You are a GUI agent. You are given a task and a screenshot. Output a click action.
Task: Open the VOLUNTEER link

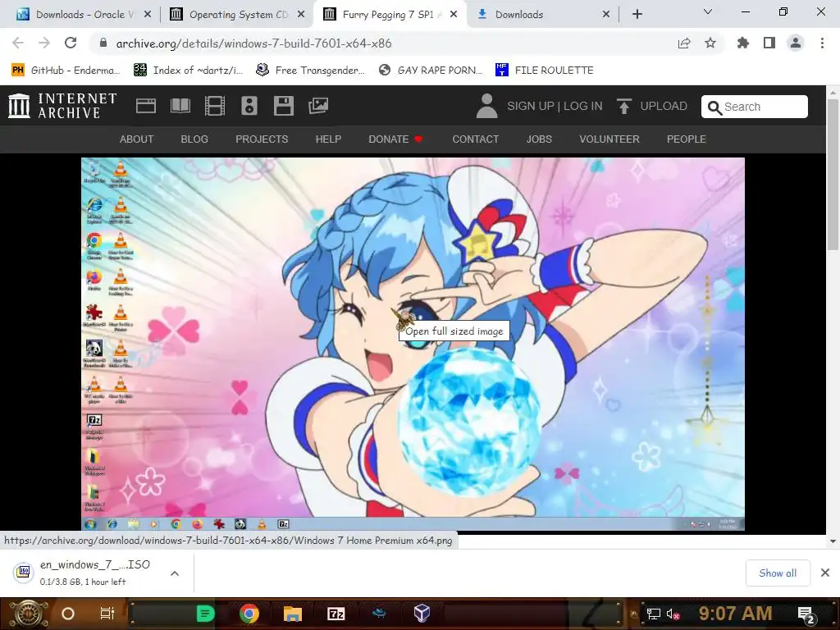pyautogui.click(x=609, y=139)
